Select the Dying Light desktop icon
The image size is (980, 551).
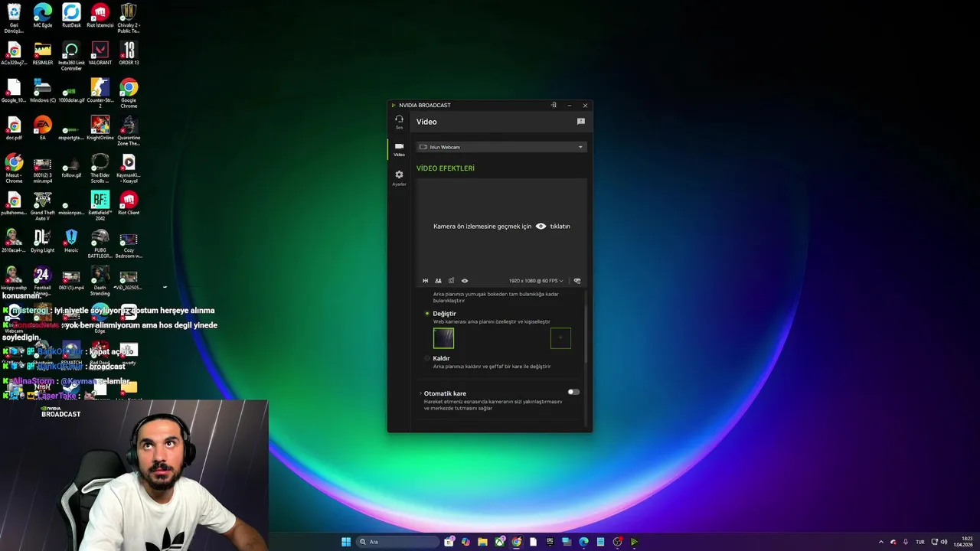(x=43, y=240)
